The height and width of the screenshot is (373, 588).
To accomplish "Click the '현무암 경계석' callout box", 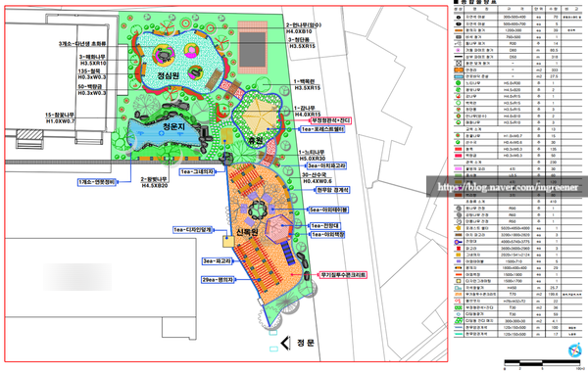I will click(x=332, y=190).
